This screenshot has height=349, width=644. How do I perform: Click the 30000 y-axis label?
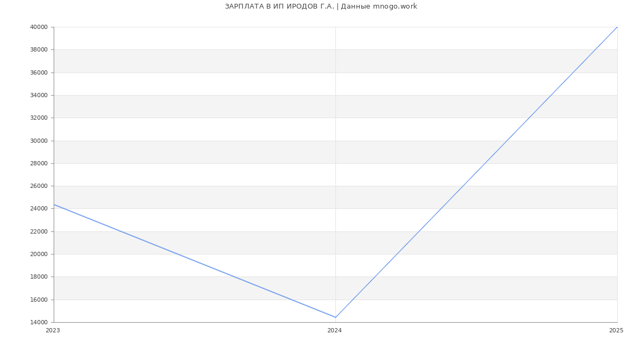coord(39,141)
